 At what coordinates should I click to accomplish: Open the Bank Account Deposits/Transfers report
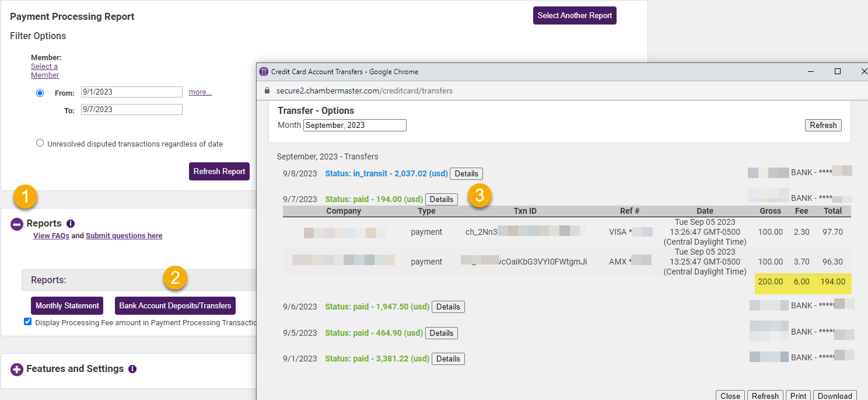point(175,305)
